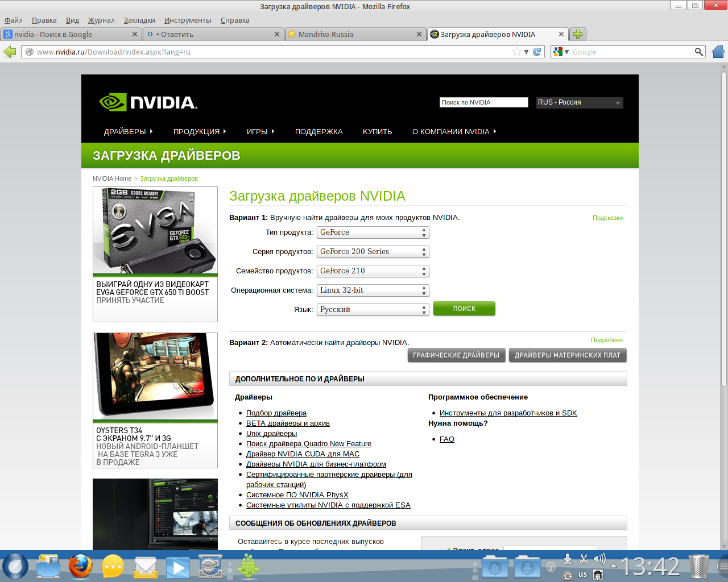Click the green ПОИСК button
Viewport: 728px width, 582px height.
tap(464, 309)
